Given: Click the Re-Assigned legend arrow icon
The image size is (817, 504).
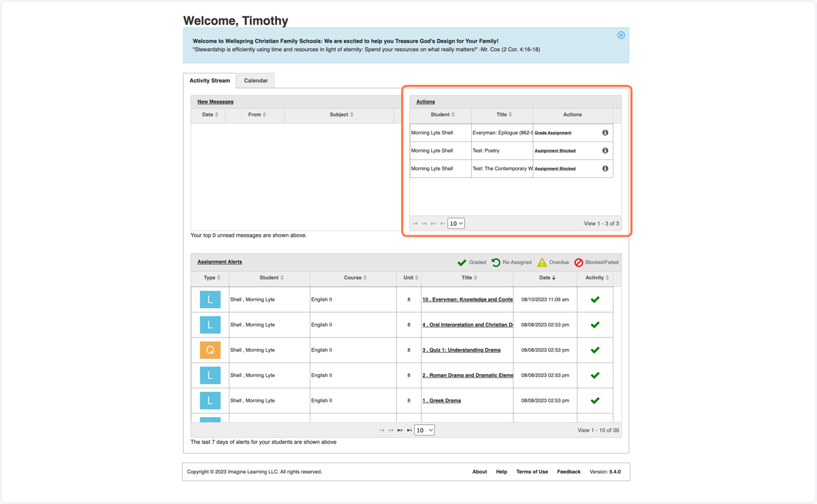Looking at the screenshot, I should tap(496, 263).
